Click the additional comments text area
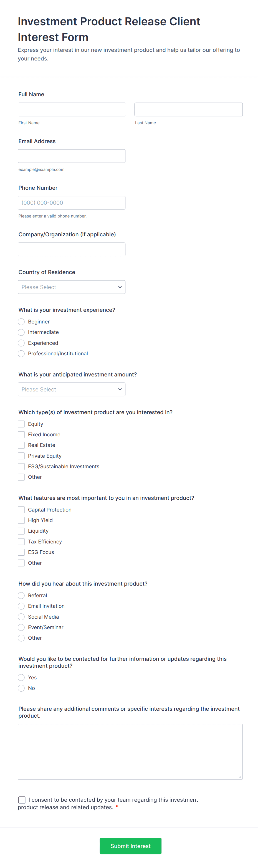Viewport: 258px width, 868px height. point(130,751)
